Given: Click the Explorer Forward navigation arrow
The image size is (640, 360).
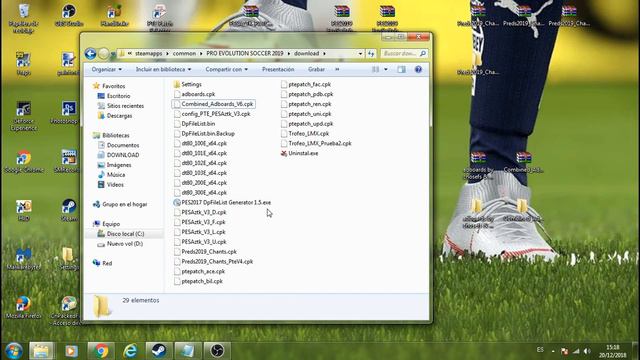Looking at the screenshot, I should pos(104,53).
